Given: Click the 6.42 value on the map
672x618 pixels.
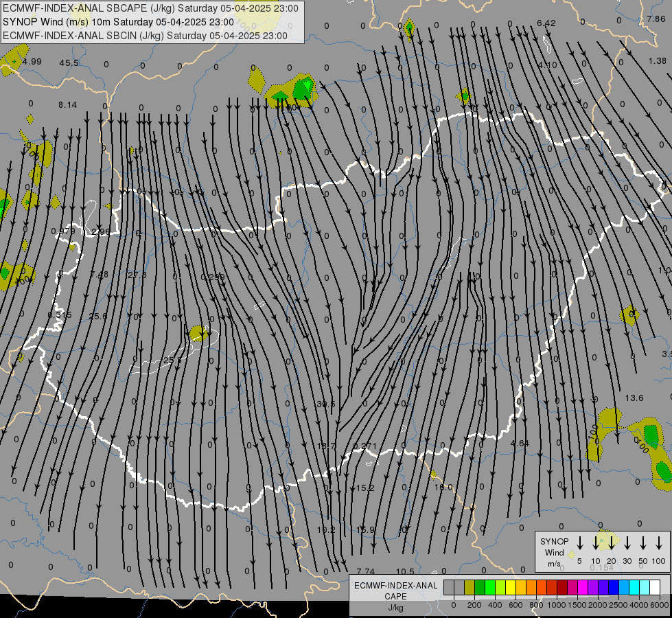Looking at the screenshot, I should [546, 23].
